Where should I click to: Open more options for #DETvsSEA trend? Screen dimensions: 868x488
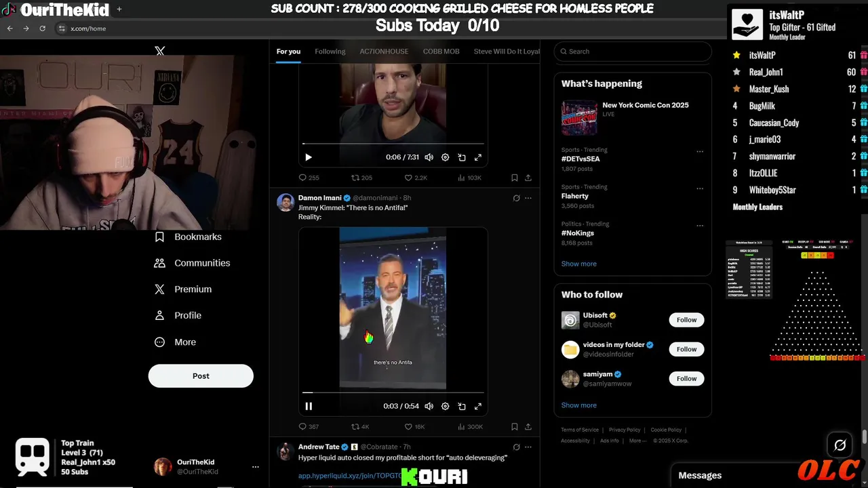point(700,151)
